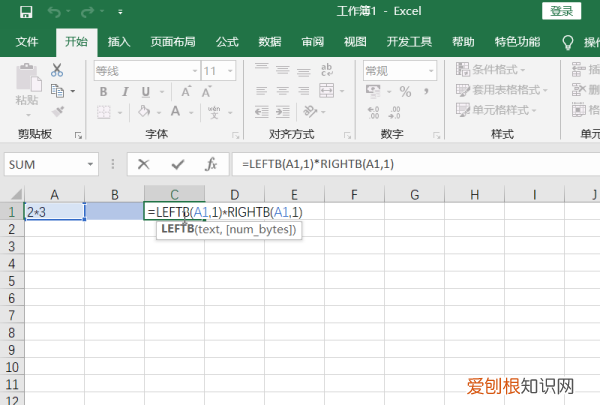
Task: Click the Middle Align icon
Action: [283, 70]
